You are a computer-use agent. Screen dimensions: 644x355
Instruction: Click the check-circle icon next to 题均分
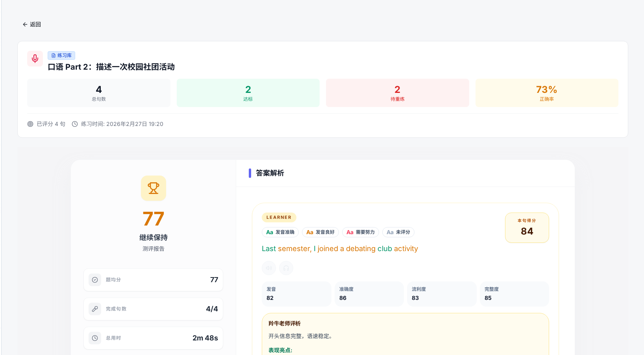pyautogui.click(x=95, y=280)
